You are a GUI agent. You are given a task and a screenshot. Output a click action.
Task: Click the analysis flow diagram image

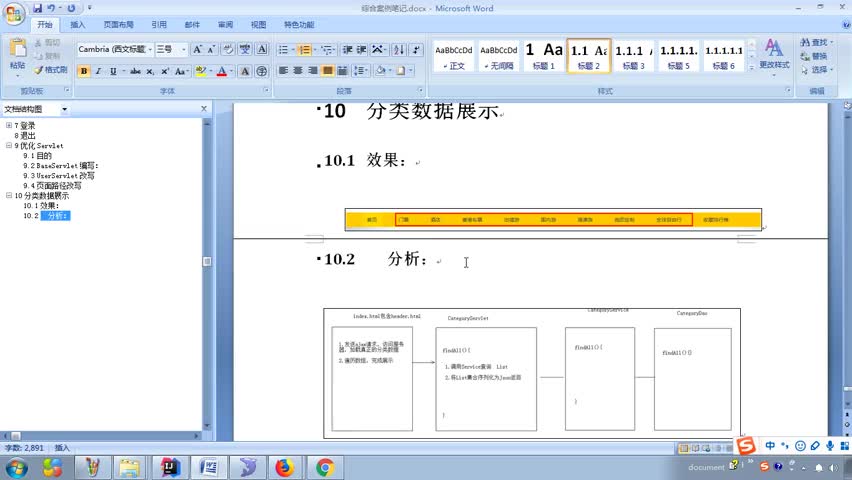(532, 373)
